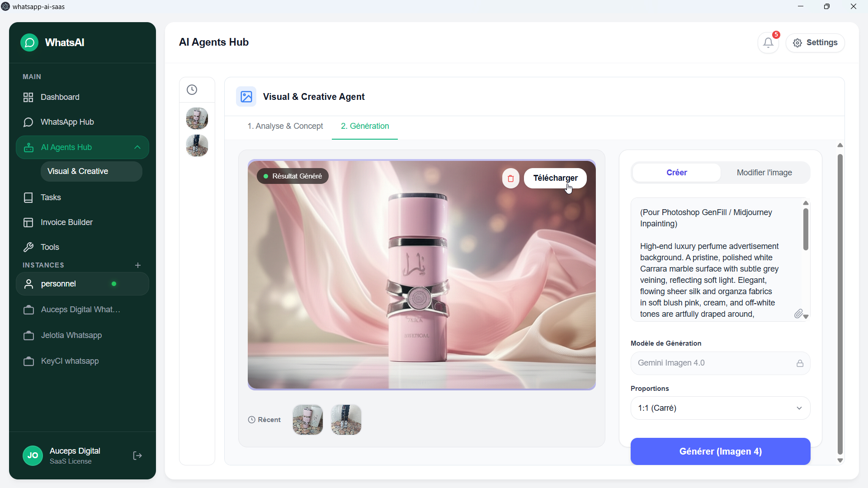
Task: Switch to the 1. Analyse & Concept tab
Action: pos(285,126)
